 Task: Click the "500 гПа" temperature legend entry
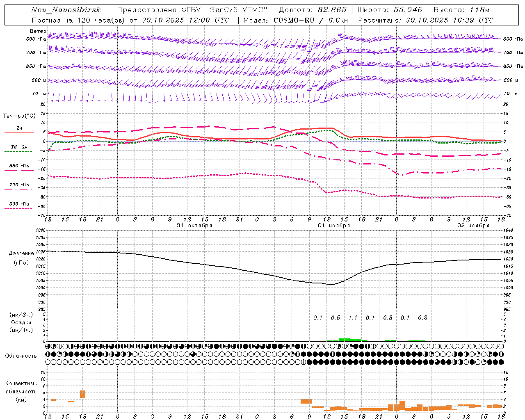click(x=19, y=204)
